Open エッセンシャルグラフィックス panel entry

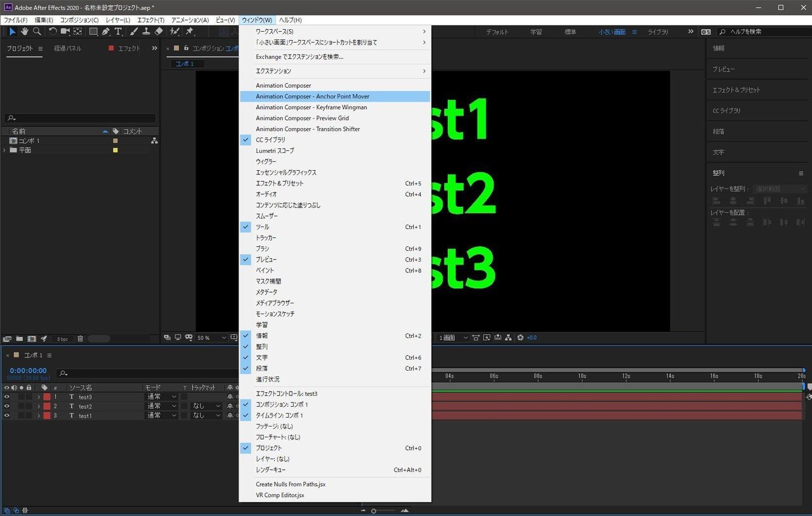334,173
